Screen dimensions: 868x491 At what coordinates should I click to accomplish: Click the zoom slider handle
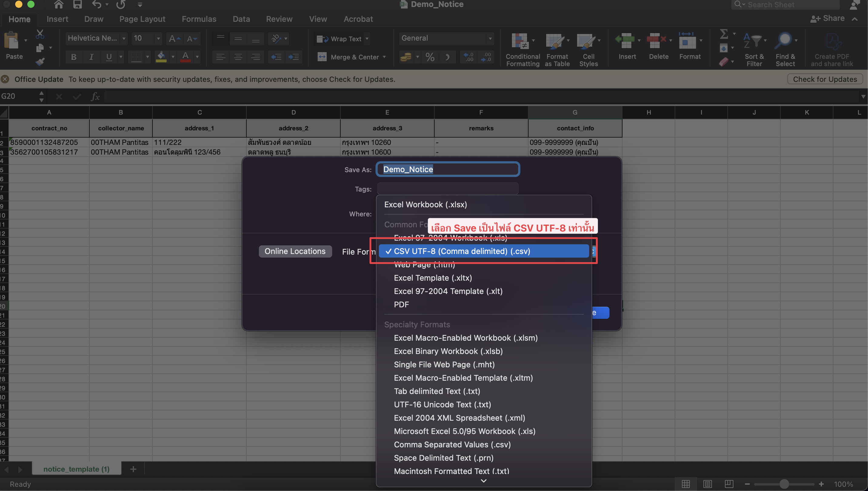coord(784,484)
